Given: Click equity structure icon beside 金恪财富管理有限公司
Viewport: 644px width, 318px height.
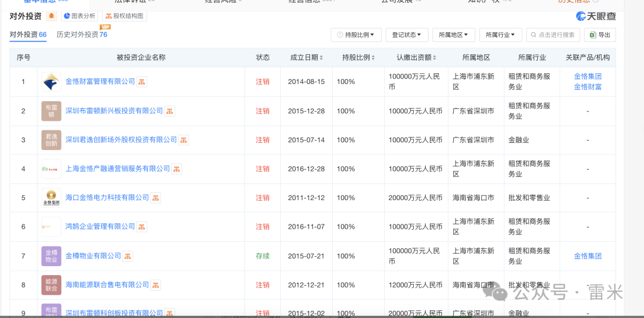Looking at the screenshot, I should click(x=142, y=82).
